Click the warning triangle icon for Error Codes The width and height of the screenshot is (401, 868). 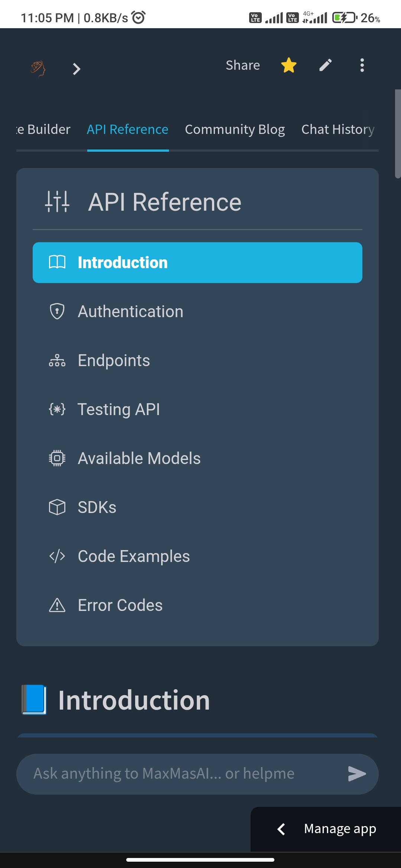57,605
